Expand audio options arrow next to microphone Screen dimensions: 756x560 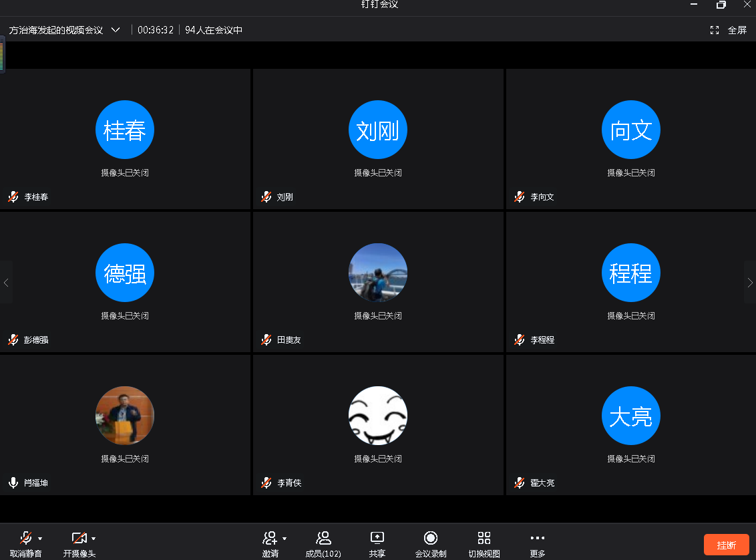pyautogui.click(x=40, y=538)
